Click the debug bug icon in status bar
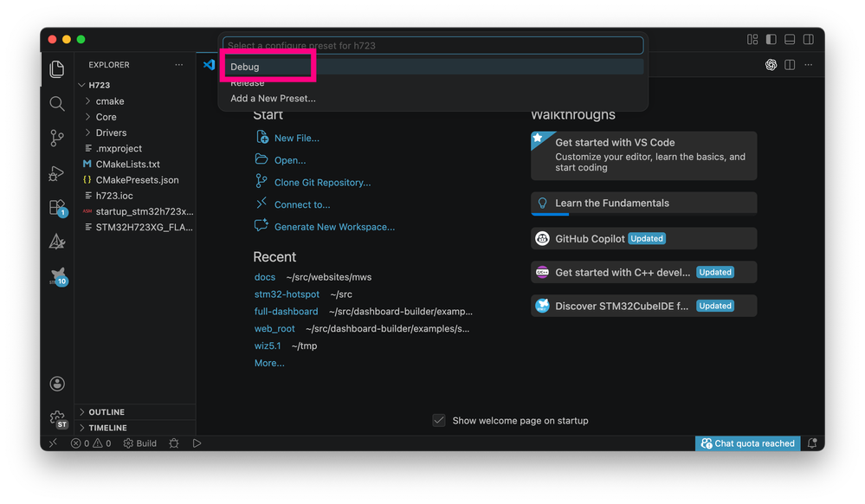This screenshot has width=865, height=504. pyautogui.click(x=174, y=443)
